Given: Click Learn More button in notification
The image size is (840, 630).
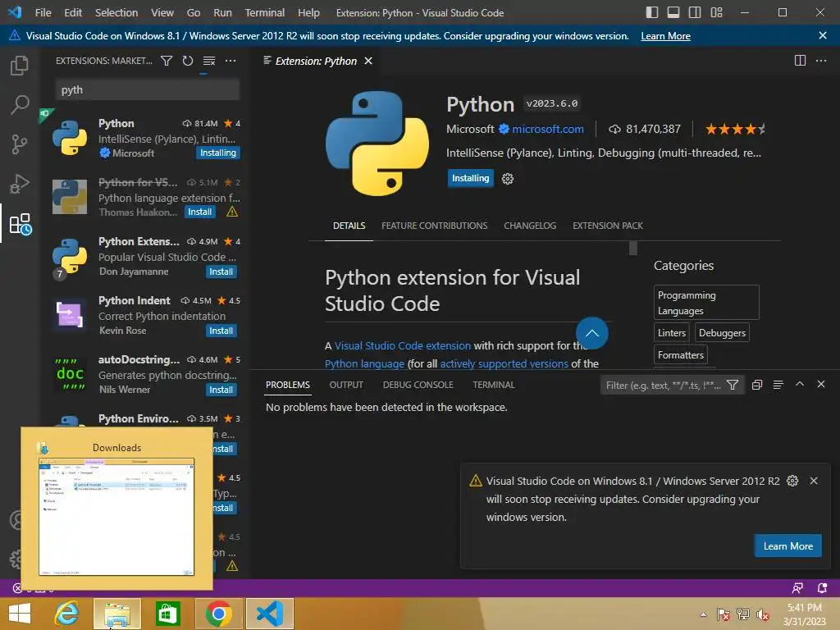Looking at the screenshot, I should point(788,546).
